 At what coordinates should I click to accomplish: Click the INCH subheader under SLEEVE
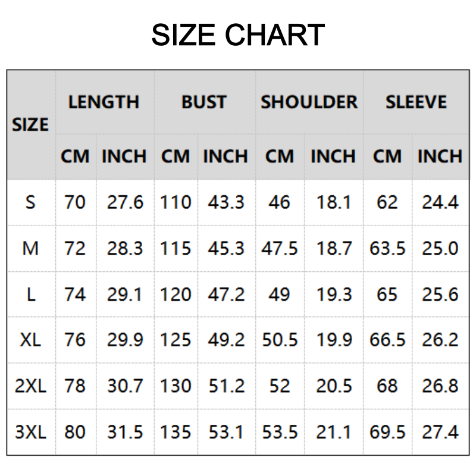click(440, 156)
